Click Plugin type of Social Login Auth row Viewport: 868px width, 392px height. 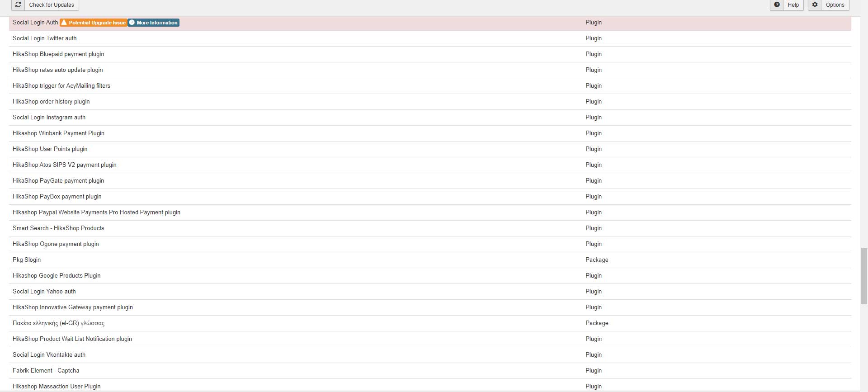[x=594, y=22]
